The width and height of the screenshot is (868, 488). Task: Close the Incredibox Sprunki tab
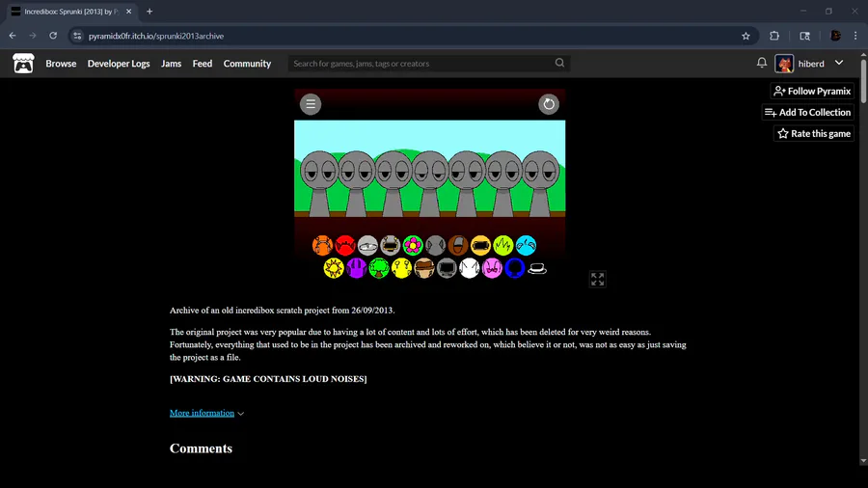tap(128, 12)
